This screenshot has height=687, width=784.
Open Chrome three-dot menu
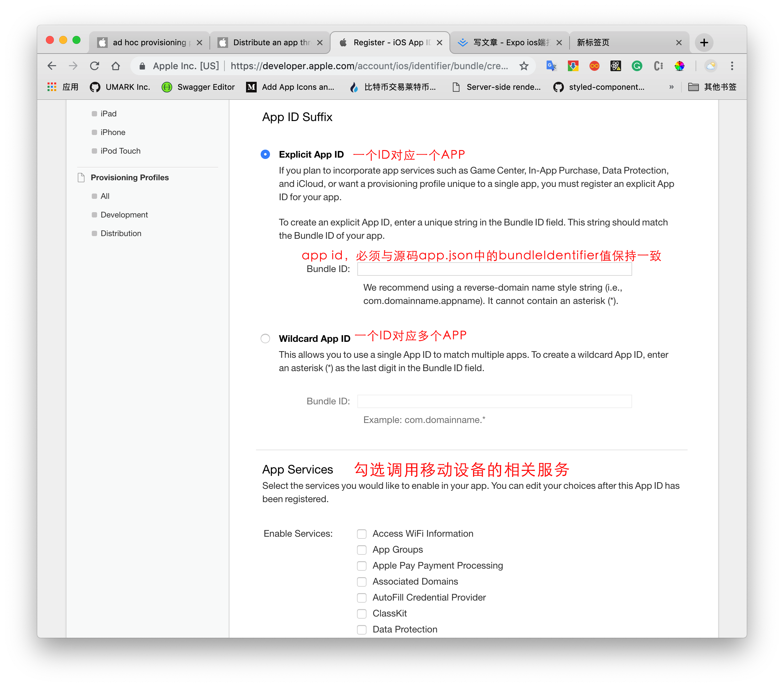click(732, 66)
